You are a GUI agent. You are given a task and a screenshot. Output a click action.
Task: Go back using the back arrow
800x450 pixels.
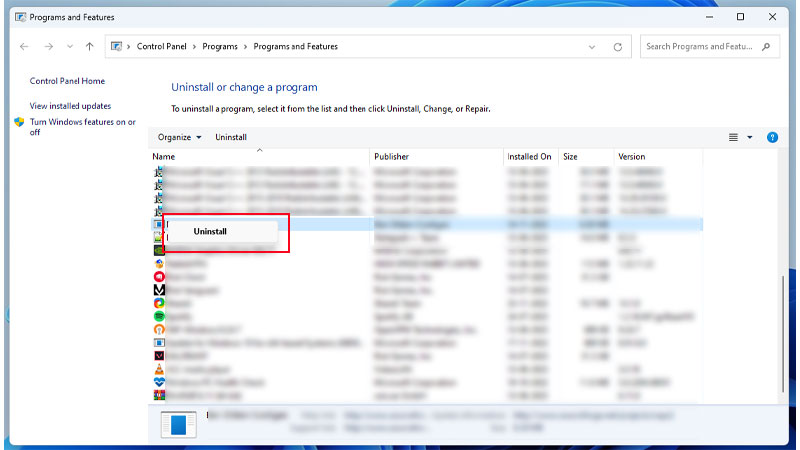24,46
